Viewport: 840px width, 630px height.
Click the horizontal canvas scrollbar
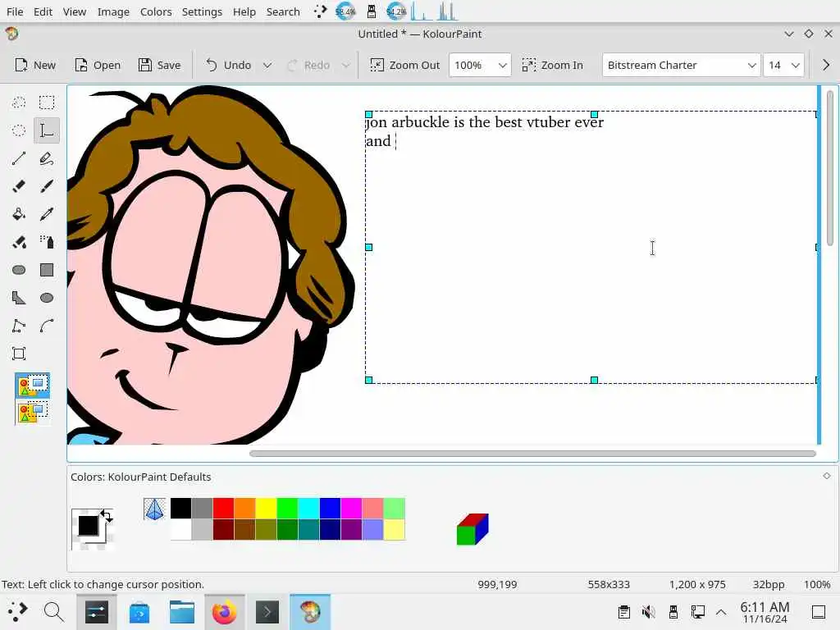(x=532, y=454)
